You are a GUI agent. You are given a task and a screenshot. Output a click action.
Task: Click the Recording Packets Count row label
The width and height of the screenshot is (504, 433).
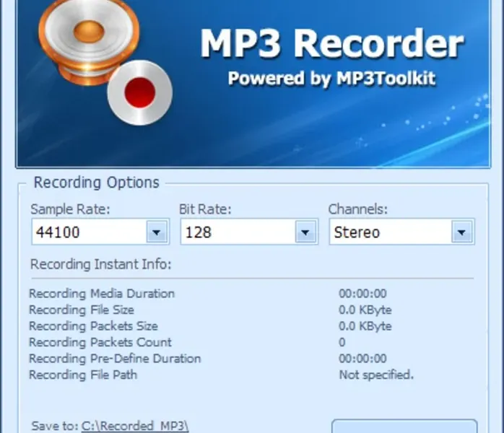click(x=100, y=342)
